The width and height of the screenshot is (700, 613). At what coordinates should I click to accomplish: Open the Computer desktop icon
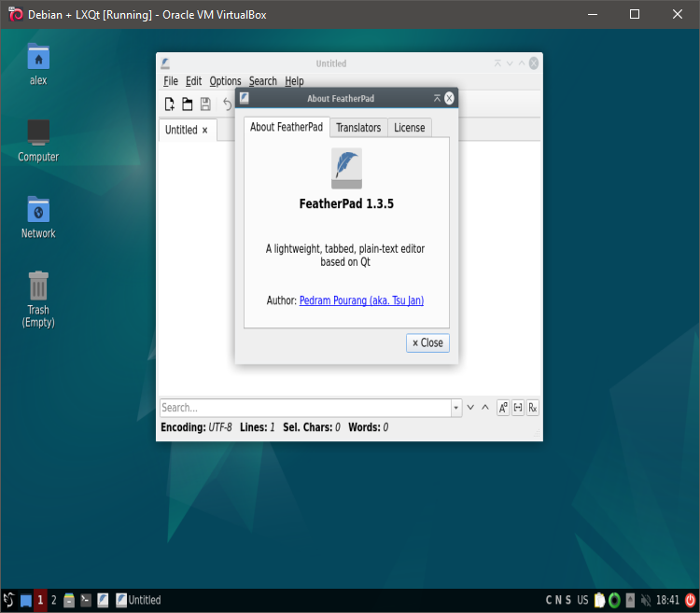point(38,141)
